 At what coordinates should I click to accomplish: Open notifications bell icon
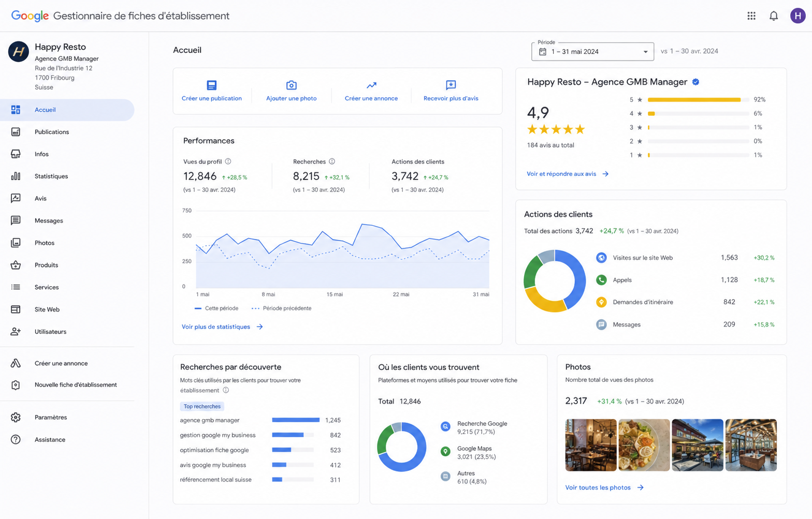tap(773, 16)
